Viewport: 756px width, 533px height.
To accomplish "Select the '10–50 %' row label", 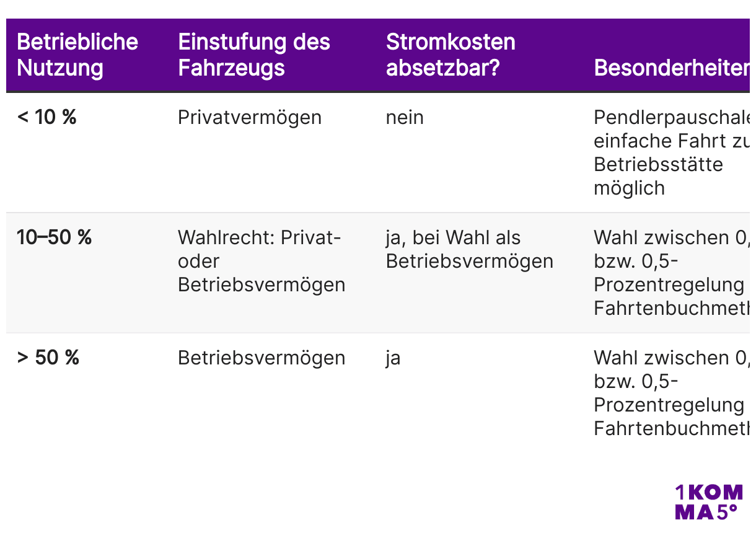I will click(x=55, y=237).
